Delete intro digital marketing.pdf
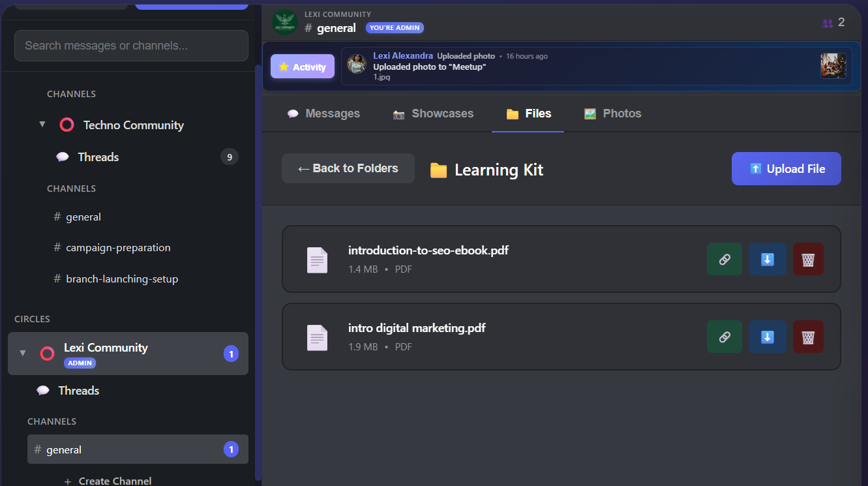Viewport: 868px width, 486px height. tap(808, 337)
